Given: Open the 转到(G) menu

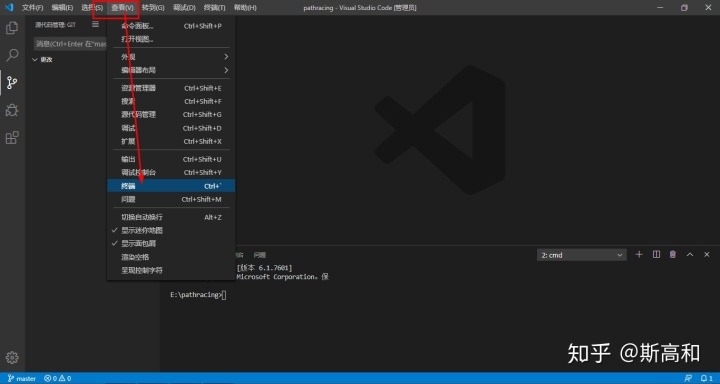Looking at the screenshot, I should [153, 8].
